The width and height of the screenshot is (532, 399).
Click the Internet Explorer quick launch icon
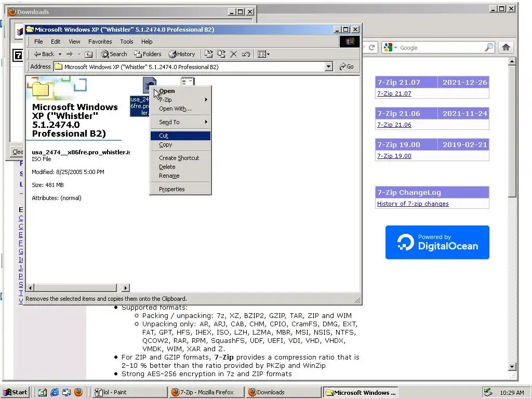(54, 393)
